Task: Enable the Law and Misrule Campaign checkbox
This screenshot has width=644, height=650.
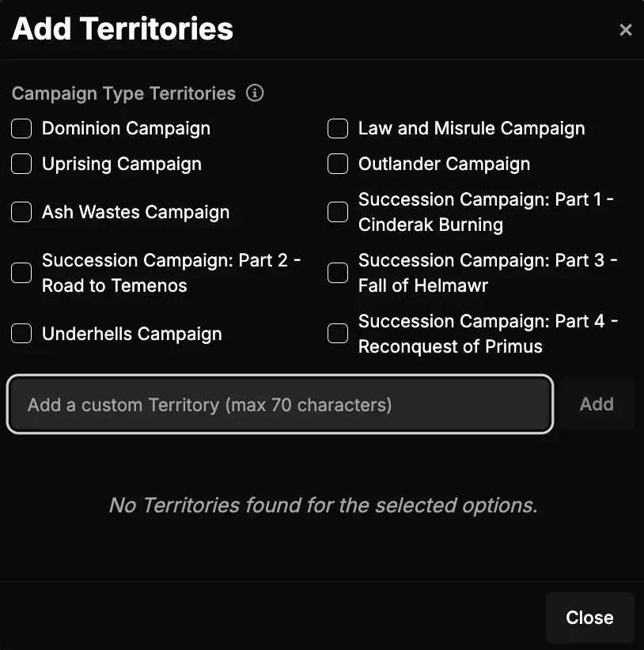Action: pyautogui.click(x=338, y=128)
